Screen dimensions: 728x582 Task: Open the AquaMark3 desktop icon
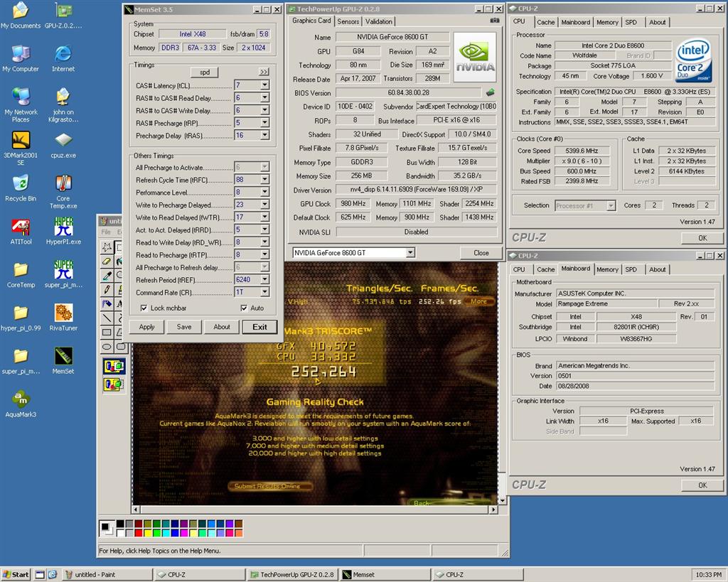(21, 404)
